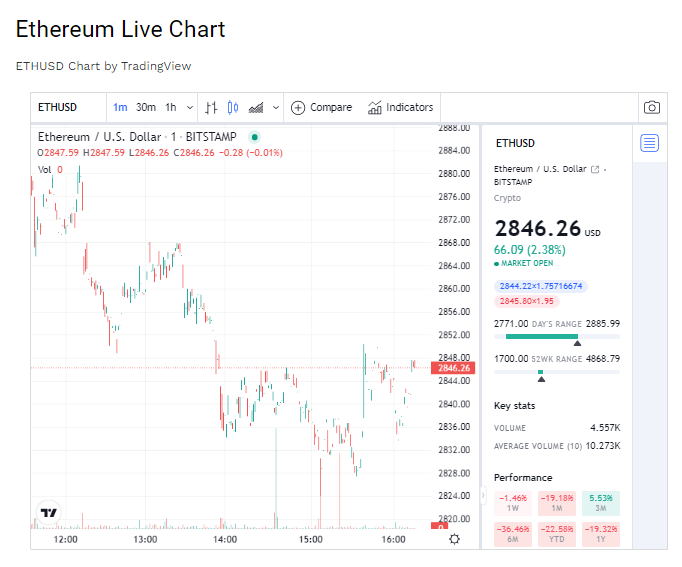Open the Indicators button
This screenshot has width=682, height=567.
tap(401, 107)
